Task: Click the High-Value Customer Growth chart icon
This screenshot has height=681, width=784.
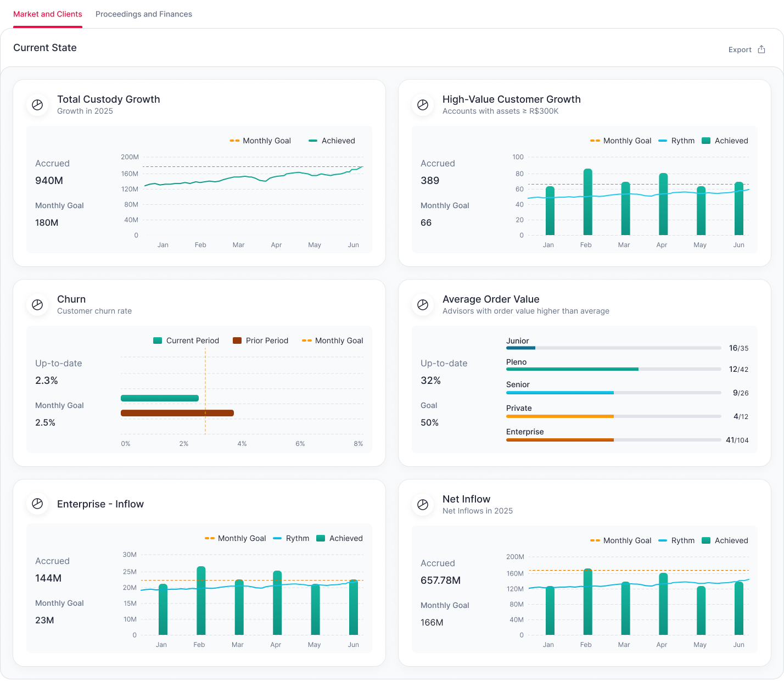Action: pyautogui.click(x=423, y=105)
